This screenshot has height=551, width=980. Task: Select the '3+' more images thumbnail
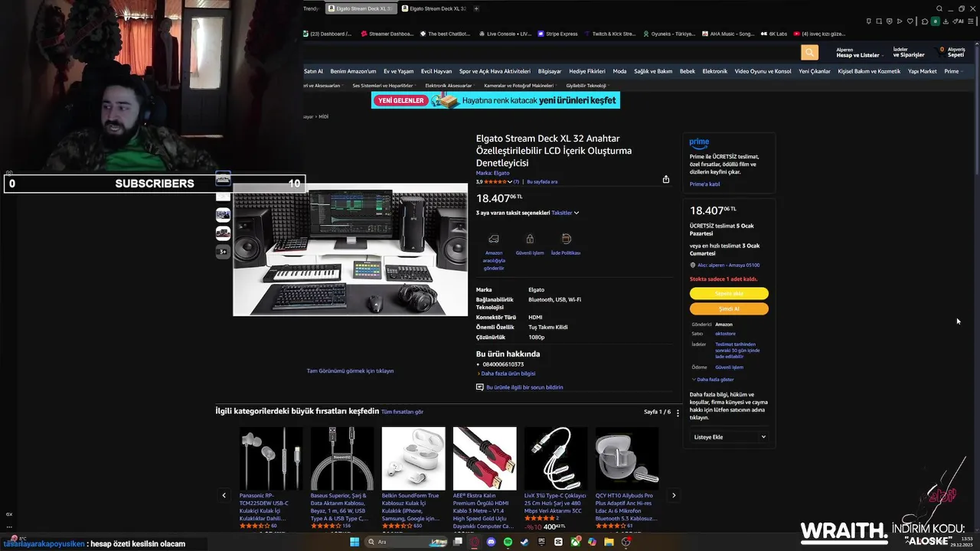coord(223,252)
